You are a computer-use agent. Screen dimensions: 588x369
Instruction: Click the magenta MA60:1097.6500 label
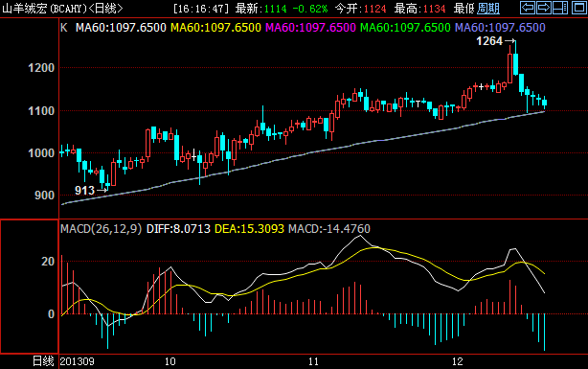coord(310,28)
